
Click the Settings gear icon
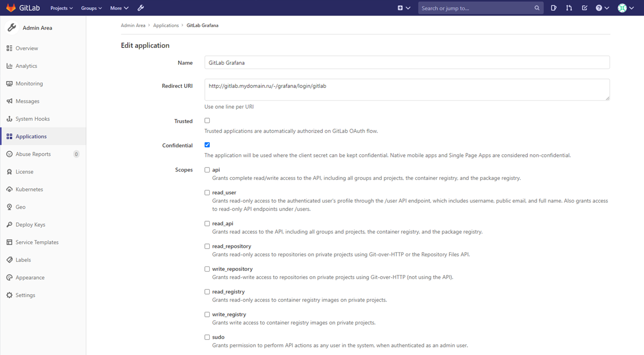(10, 295)
